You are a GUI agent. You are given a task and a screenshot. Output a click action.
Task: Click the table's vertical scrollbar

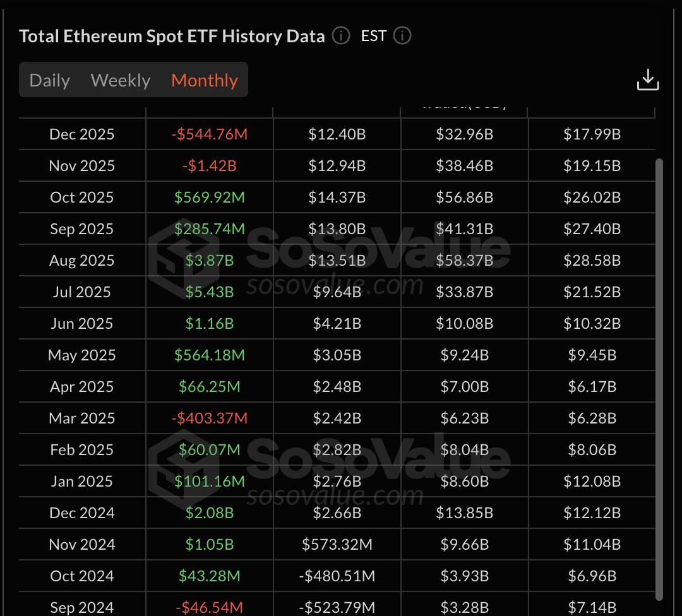click(659, 379)
